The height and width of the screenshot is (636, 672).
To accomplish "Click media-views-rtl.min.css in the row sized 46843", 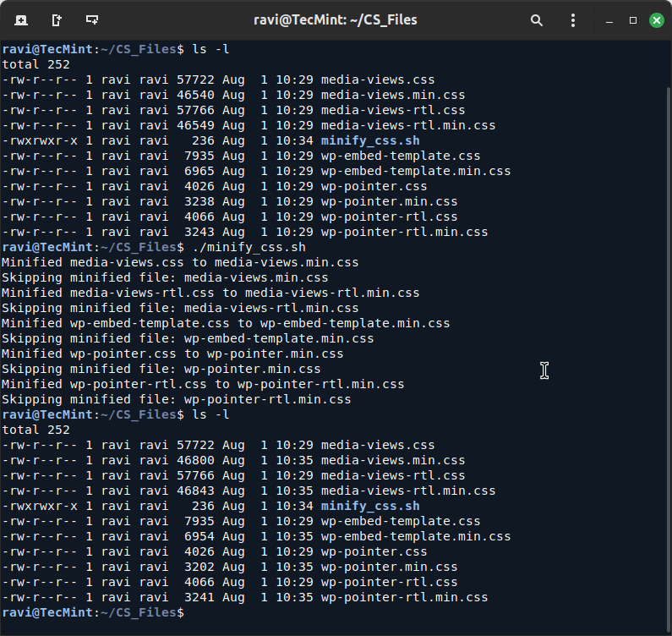I will click(x=408, y=491).
